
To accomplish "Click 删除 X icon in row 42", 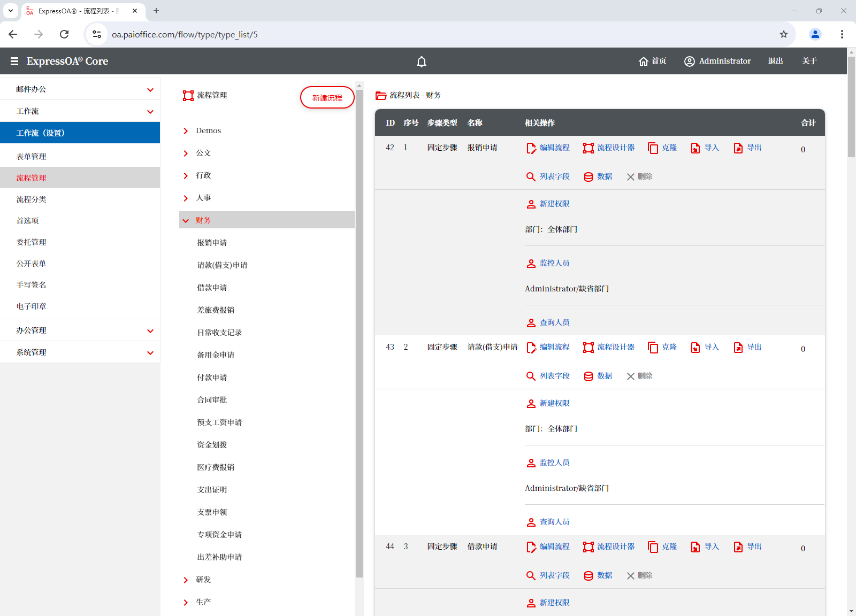I will (x=631, y=177).
